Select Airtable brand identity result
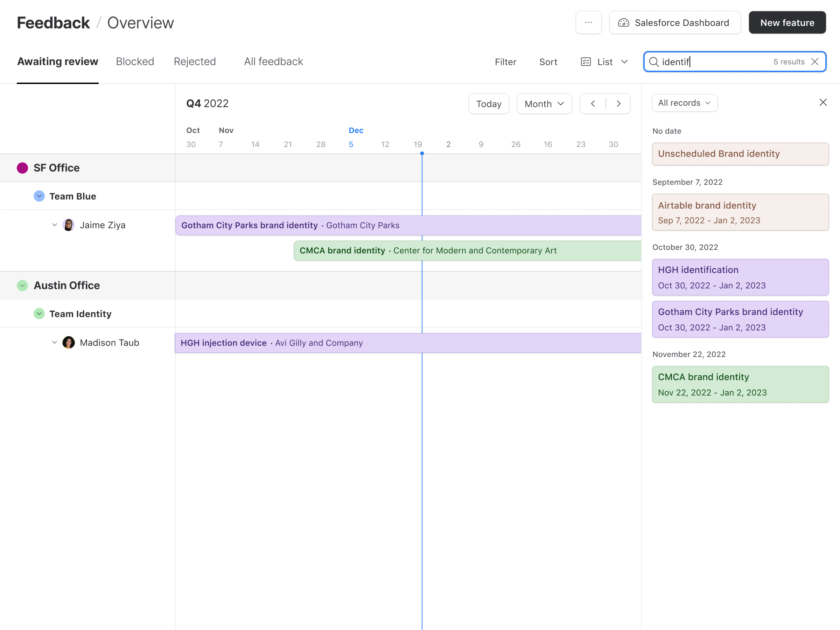This screenshot has height=630, width=840. pyautogui.click(x=740, y=212)
